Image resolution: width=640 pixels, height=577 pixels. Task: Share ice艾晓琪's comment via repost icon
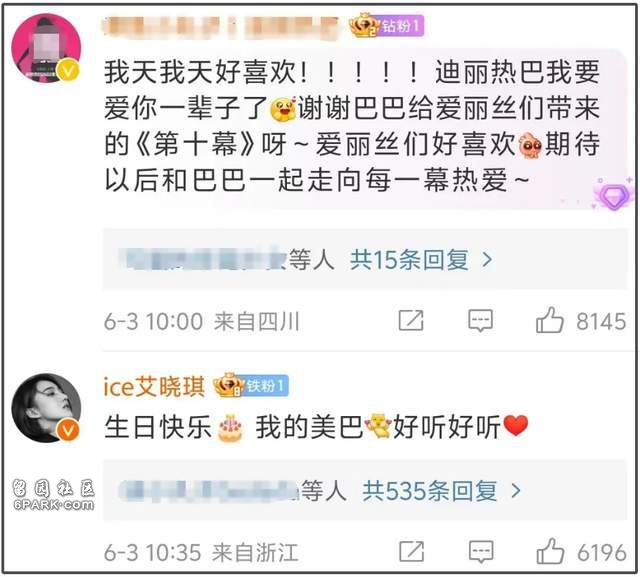point(411,551)
